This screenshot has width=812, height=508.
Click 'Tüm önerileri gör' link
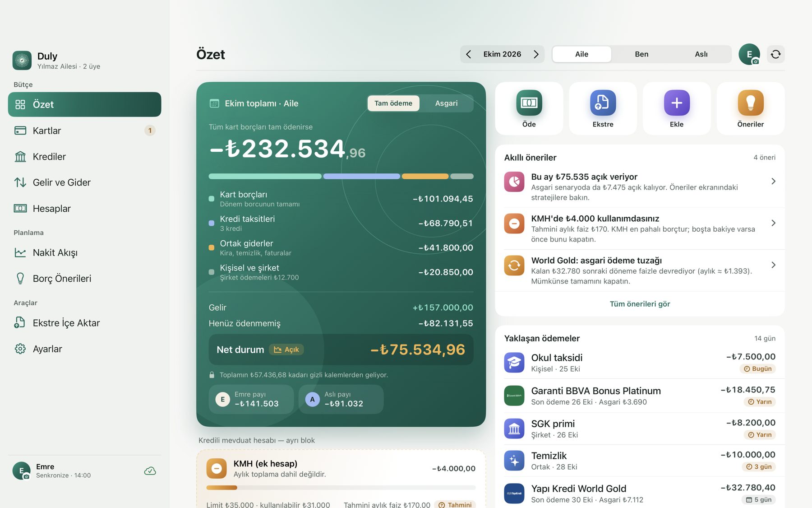tap(640, 304)
